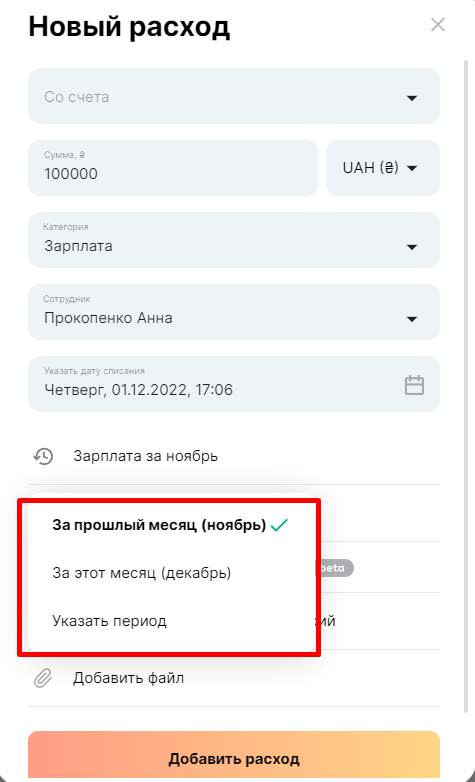Close the Новый расход dialog
This screenshot has width=475, height=782.
(x=438, y=24)
